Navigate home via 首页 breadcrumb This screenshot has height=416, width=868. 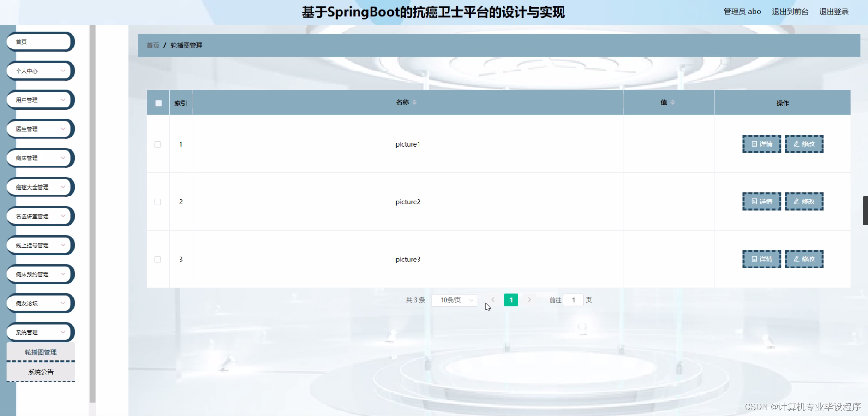point(152,45)
